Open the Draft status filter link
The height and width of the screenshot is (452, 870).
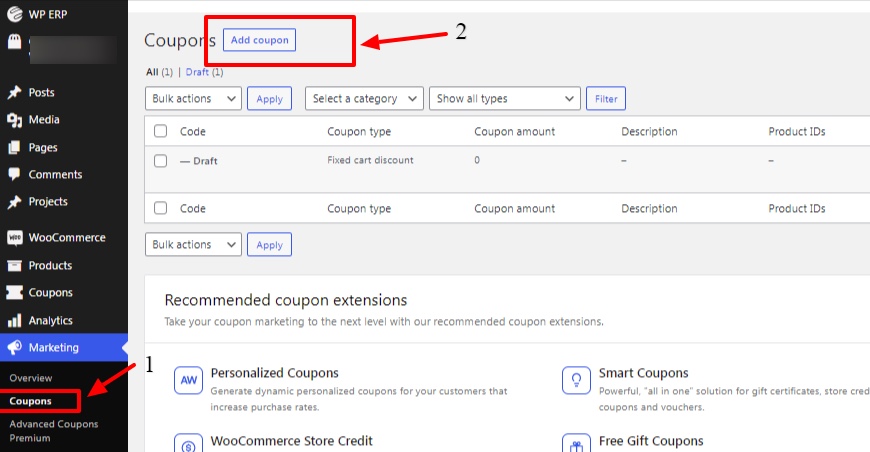coord(198,72)
